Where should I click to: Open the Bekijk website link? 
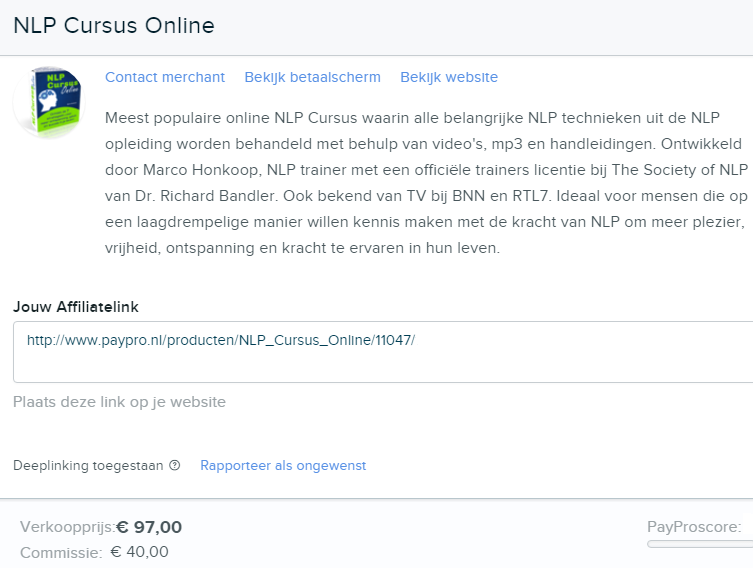[x=449, y=77]
